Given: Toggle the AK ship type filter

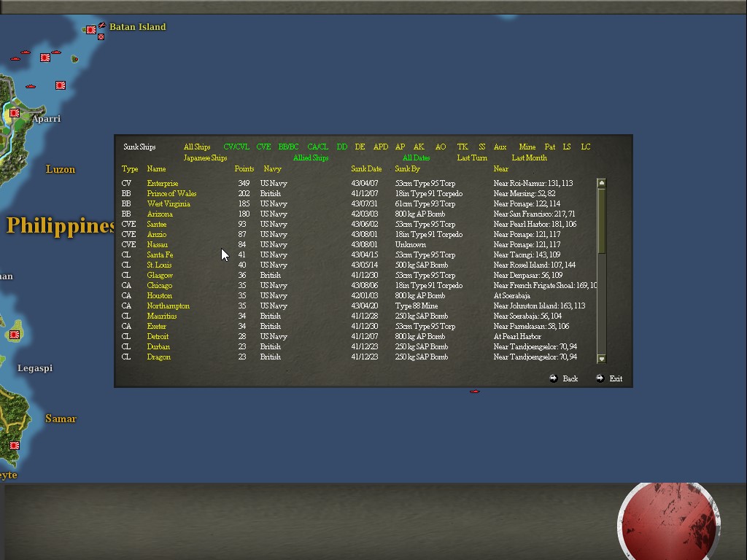Looking at the screenshot, I should [419, 147].
